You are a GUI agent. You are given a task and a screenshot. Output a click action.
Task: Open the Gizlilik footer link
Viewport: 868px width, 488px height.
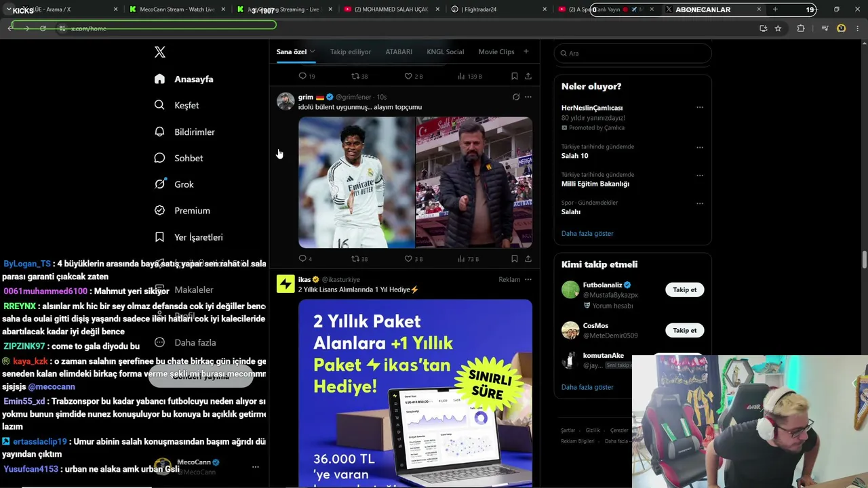click(593, 430)
